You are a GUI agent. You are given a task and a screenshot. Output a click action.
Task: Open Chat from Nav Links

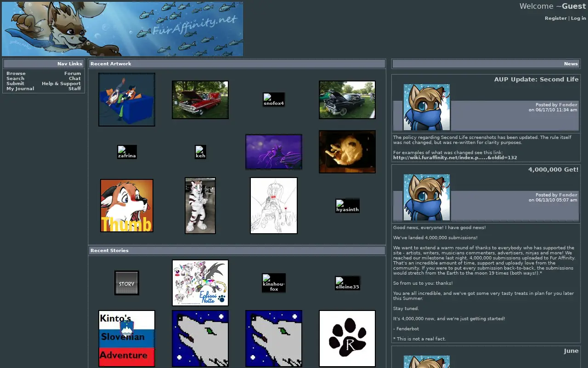pos(75,79)
